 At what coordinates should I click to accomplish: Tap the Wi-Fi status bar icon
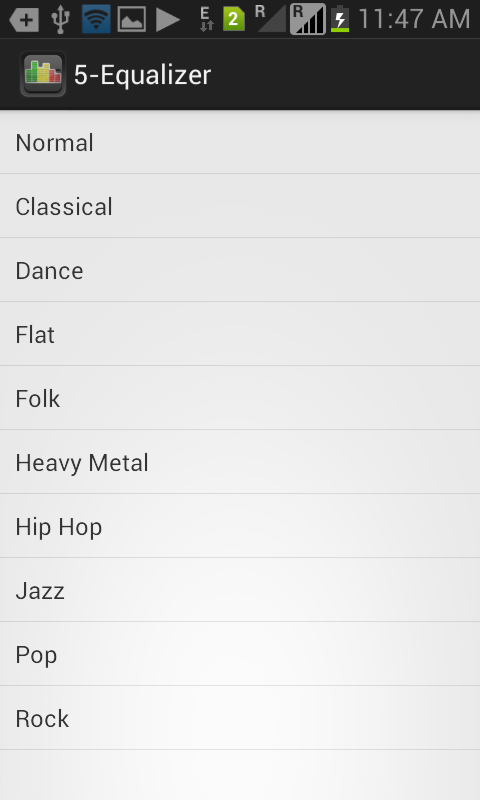coord(96,19)
